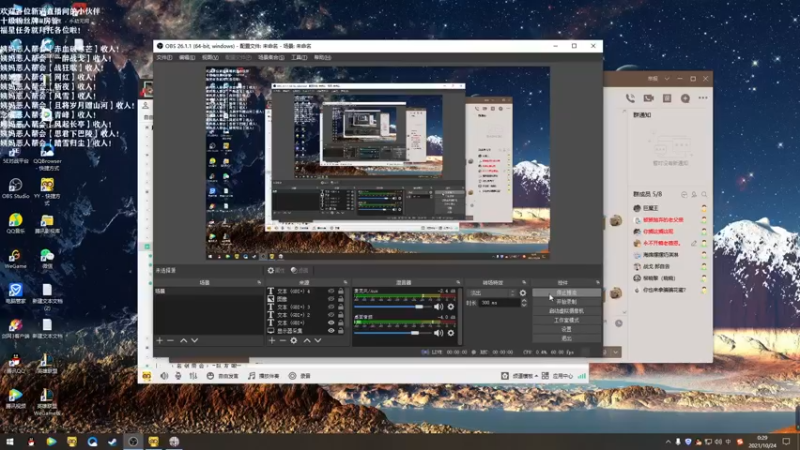Open group files icon in QQ toolbar
The height and width of the screenshot is (450, 800).
point(667,98)
